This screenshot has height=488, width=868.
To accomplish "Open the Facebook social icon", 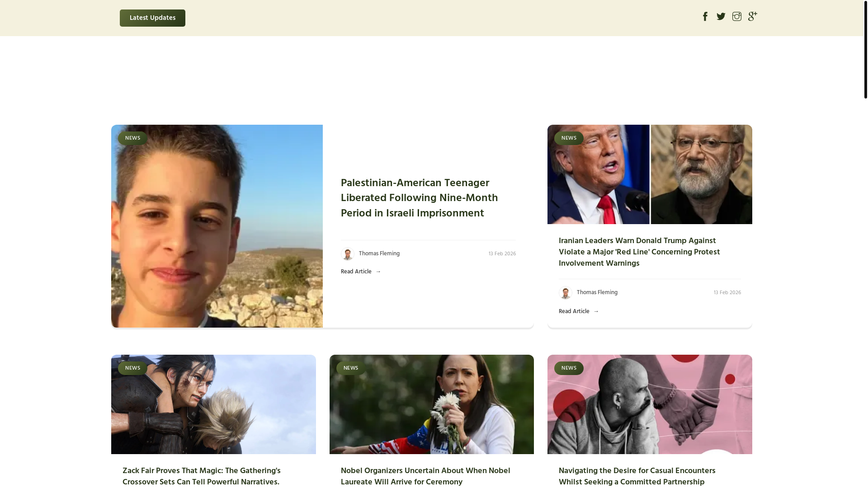I will pyautogui.click(x=705, y=17).
